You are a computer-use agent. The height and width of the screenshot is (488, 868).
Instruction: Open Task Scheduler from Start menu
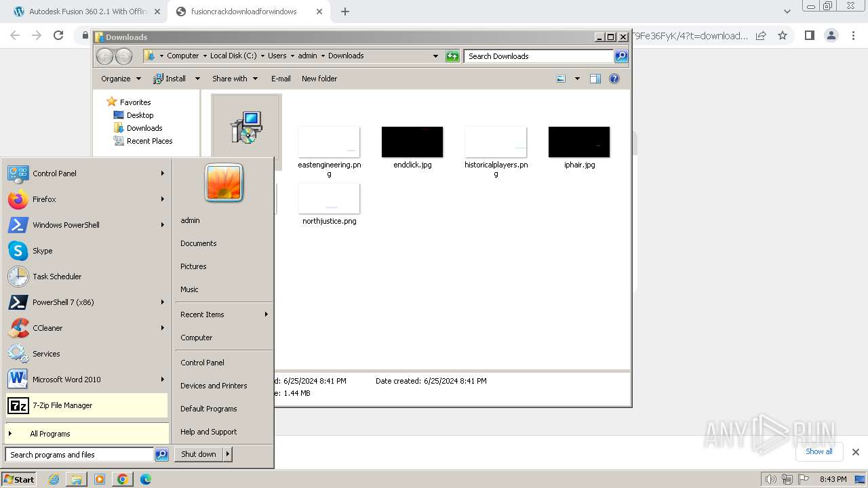pos(87,277)
